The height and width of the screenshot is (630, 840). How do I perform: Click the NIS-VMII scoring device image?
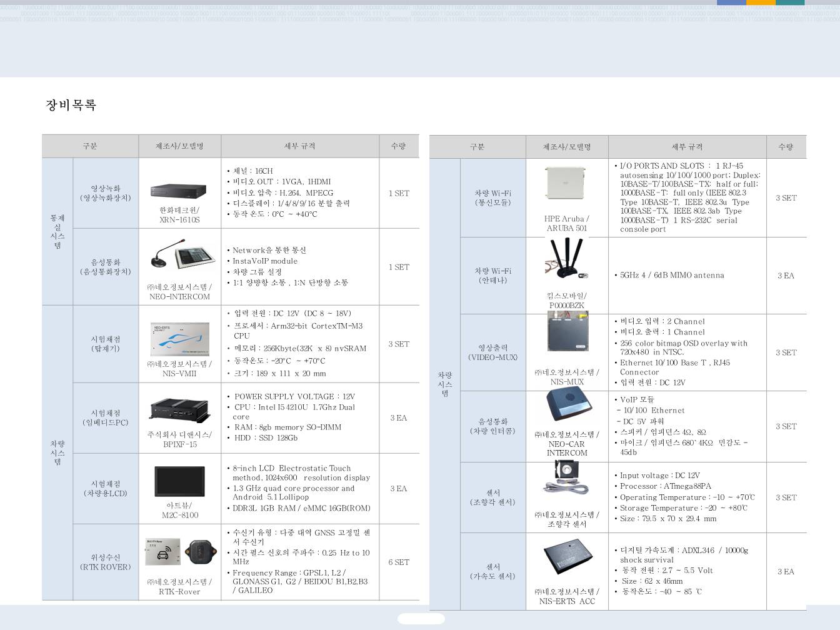click(180, 339)
